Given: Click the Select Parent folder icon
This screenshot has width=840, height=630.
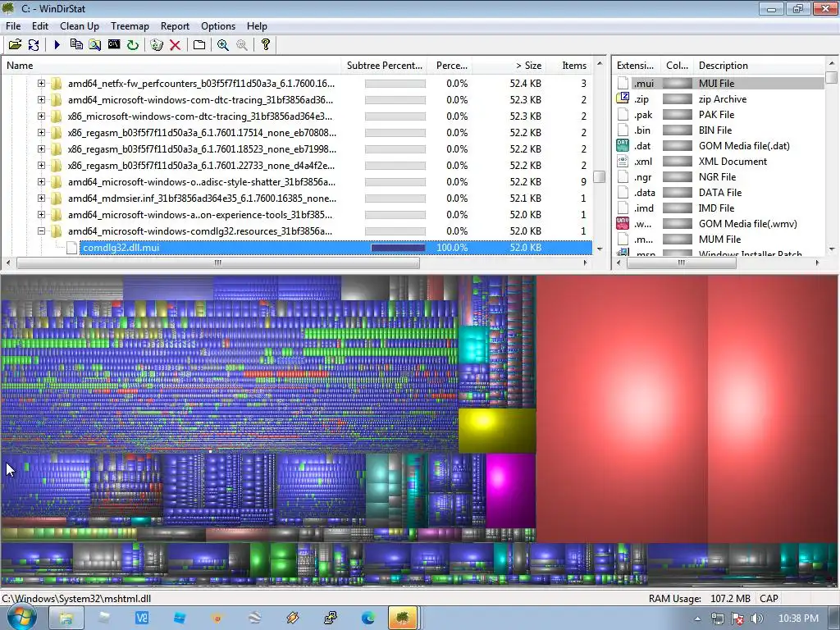Looking at the screenshot, I should click(199, 44).
